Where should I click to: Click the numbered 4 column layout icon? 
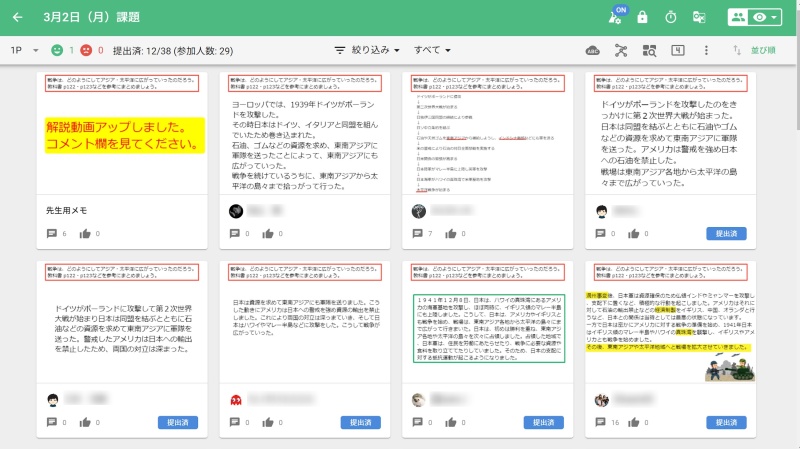[678, 50]
